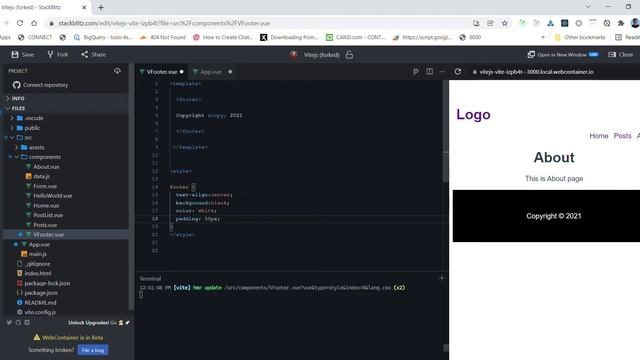The width and height of the screenshot is (640, 360).
Task: Click the cloud upload icon in Project header
Action: click(x=118, y=71)
